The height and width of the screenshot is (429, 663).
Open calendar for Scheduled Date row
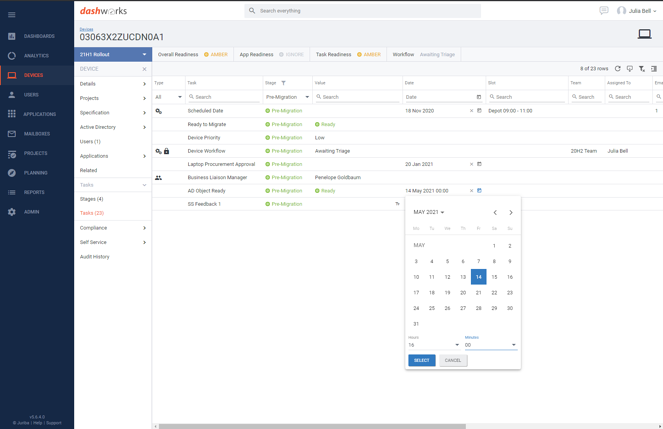[x=479, y=111]
